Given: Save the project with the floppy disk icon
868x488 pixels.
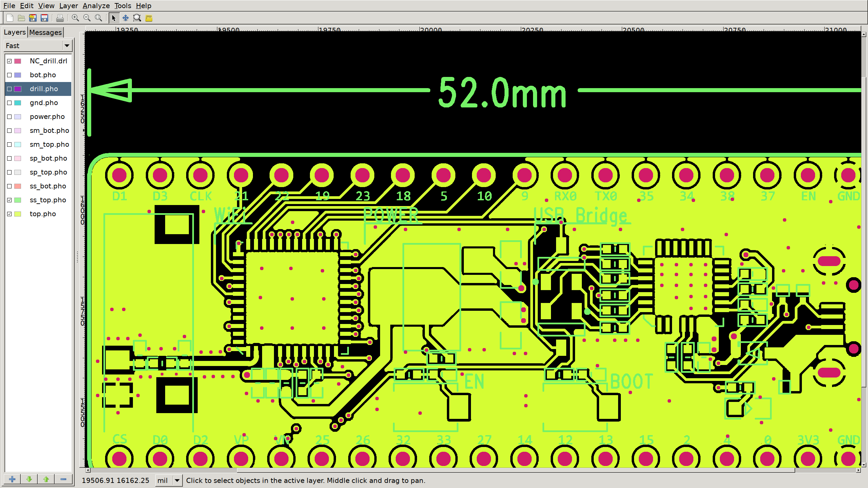Looking at the screenshot, I should click(x=44, y=18).
